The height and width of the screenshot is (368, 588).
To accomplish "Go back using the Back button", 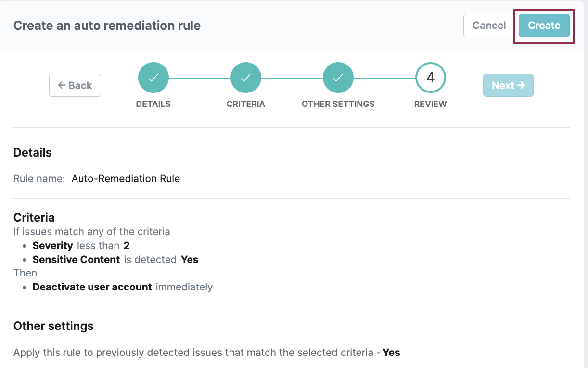I will (75, 85).
